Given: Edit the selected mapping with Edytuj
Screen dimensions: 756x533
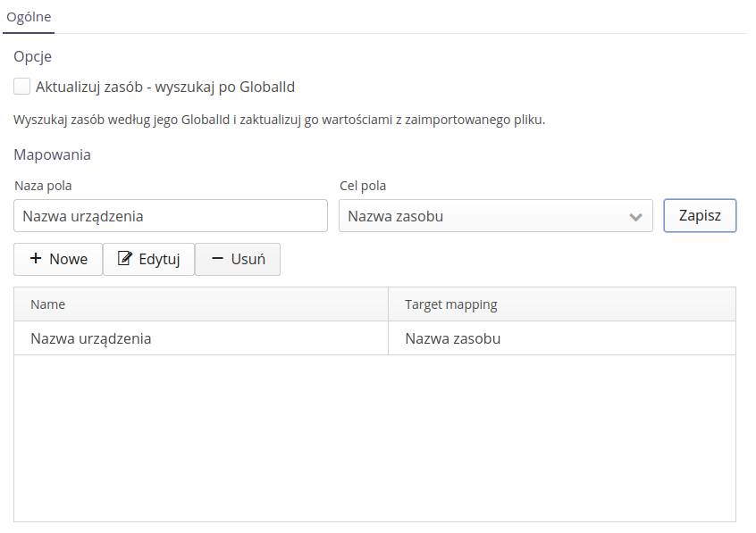Looking at the screenshot, I should 148,259.
